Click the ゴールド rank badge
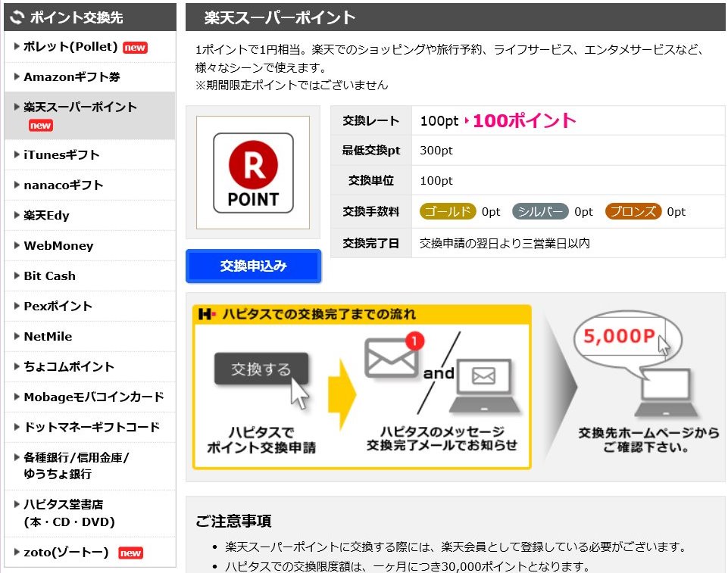The width and height of the screenshot is (728, 573). 448,212
